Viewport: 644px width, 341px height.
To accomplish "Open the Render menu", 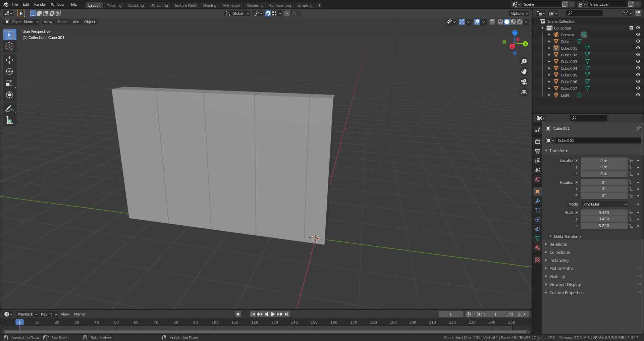I will 40,4.
